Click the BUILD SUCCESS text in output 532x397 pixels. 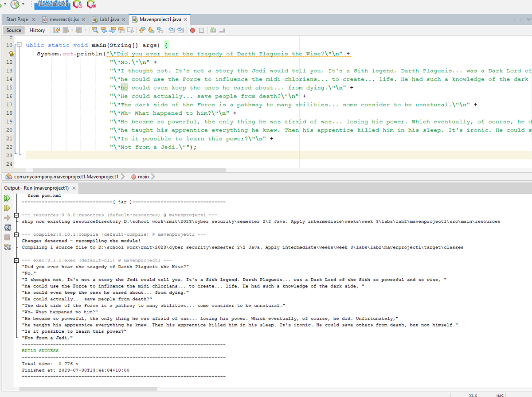pyautogui.click(x=40, y=351)
